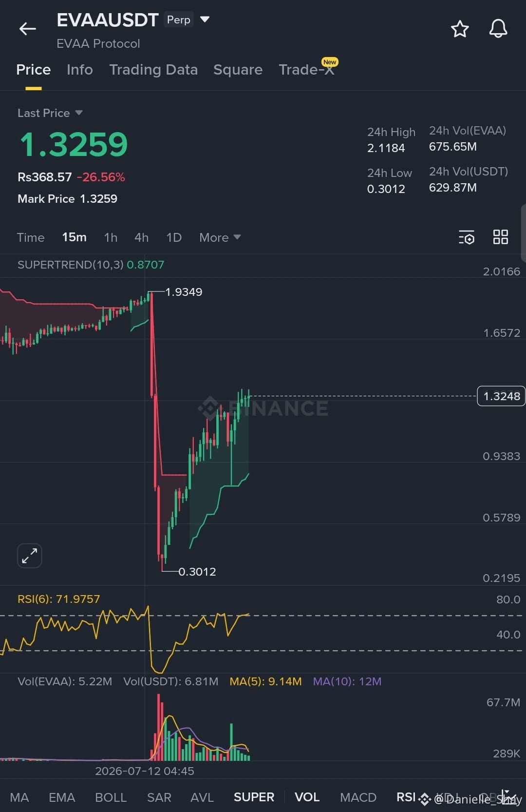Viewport: 526px width, 812px height.
Task: Switch to the Price tab
Action: pos(34,70)
